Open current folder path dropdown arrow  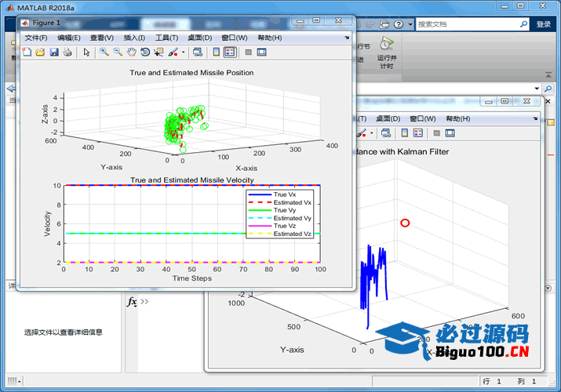coord(537,89)
